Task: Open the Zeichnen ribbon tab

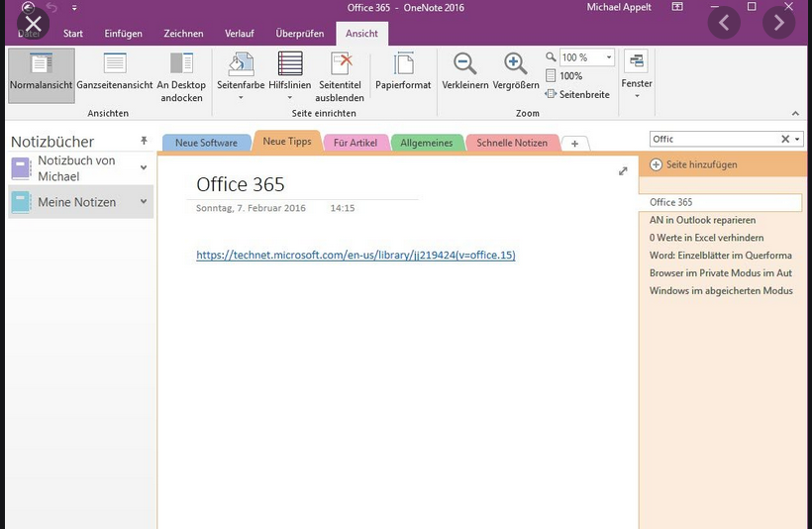Action: (x=183, y=33)
